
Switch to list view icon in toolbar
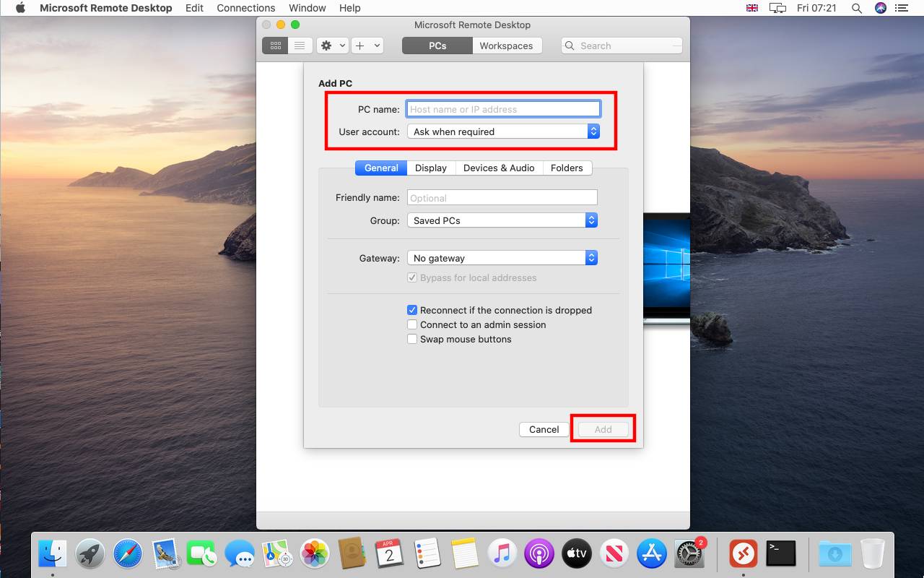300,46
